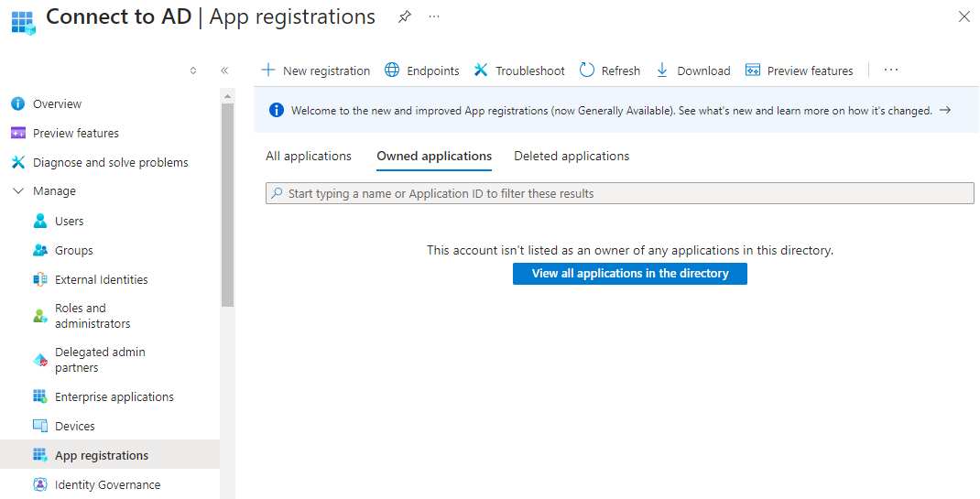Open the header ellipsis more options
This screenshot has width=980, height=499.
point(434,16)
